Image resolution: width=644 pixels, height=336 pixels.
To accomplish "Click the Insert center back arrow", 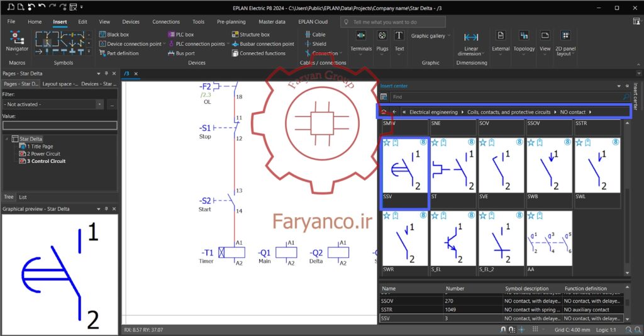I will 394,112.
